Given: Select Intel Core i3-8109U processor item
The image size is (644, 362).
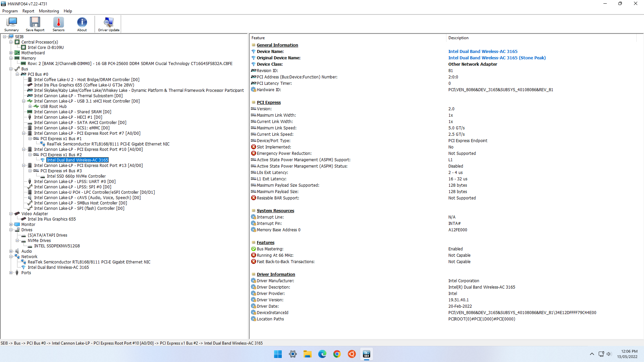Looking at the screenshot, I should [46, 48].
